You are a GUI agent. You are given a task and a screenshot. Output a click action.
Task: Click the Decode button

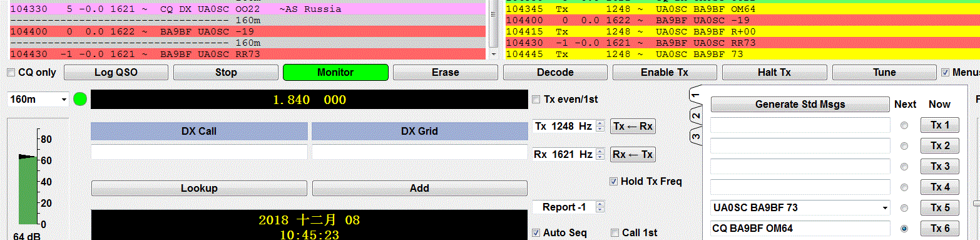[x=555, y=72]
